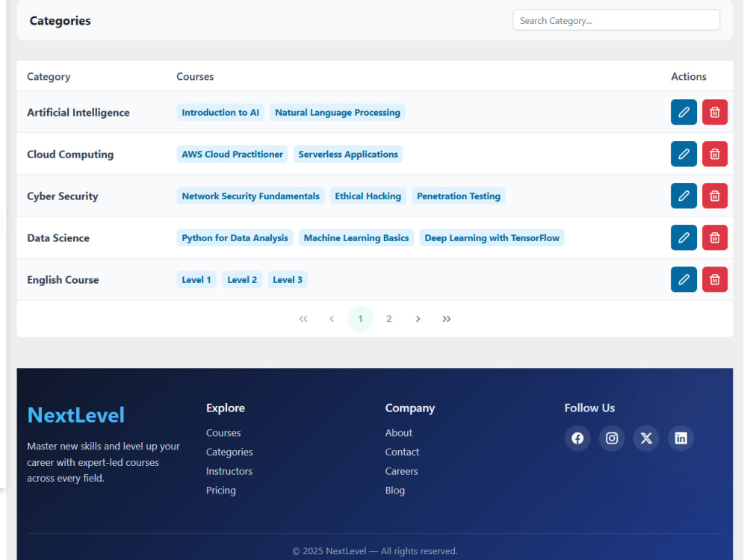
Task: Edit the Data Science category
Action: pos(684,237)
